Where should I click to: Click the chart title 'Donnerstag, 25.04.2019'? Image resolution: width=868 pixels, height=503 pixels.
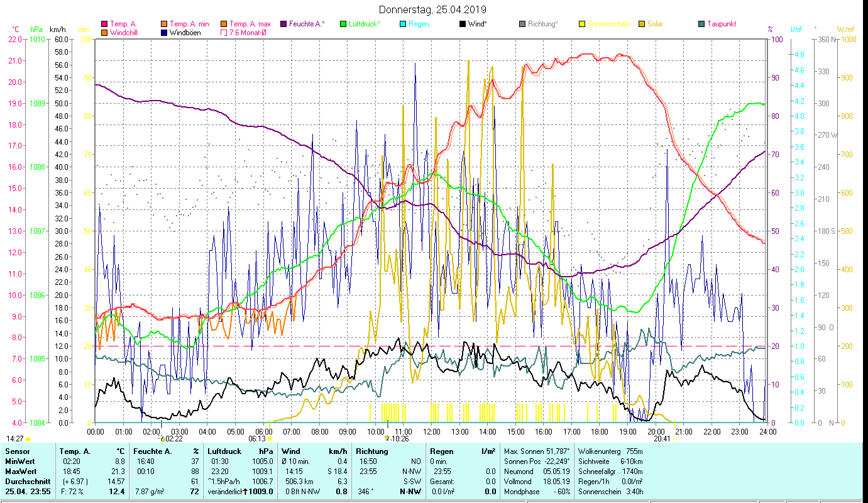[433, 10]
